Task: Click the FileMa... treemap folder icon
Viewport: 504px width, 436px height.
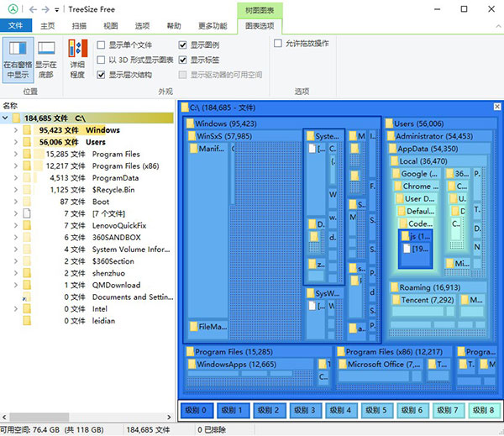Action: (193, 326)
